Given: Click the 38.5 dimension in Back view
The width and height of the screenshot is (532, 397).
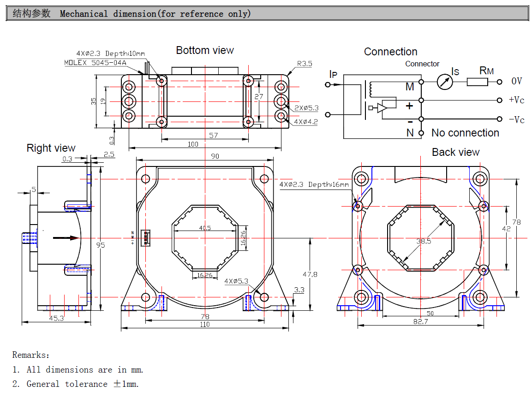Looking at the screenshot, I should coord(424,241).
